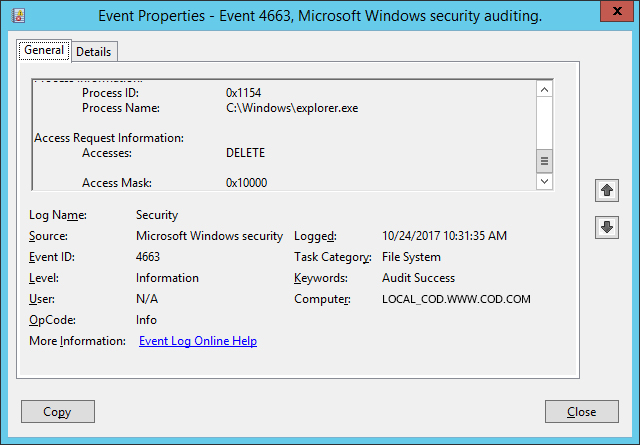
Task: Close the Event Properties dialog
Action: pos(582,412)
